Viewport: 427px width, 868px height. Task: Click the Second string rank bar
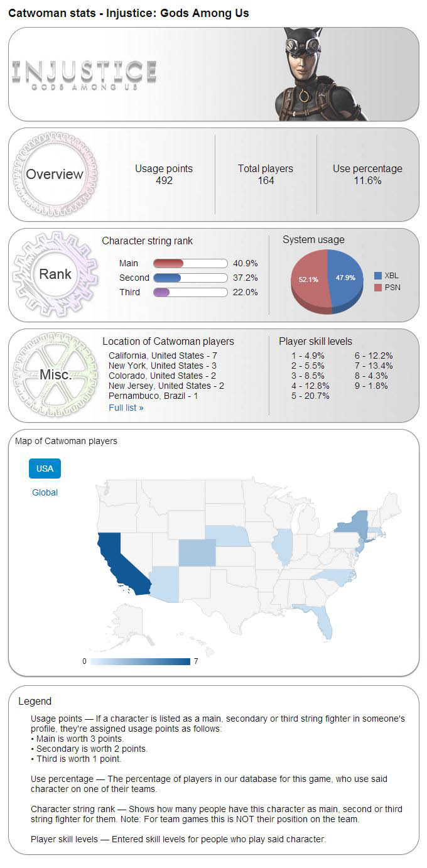[x=173, y=278]
